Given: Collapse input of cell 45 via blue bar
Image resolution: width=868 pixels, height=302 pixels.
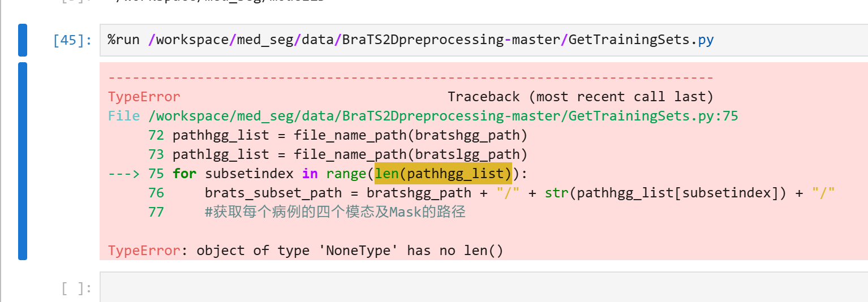Looking at the screenshot, I should pos(23,40).
